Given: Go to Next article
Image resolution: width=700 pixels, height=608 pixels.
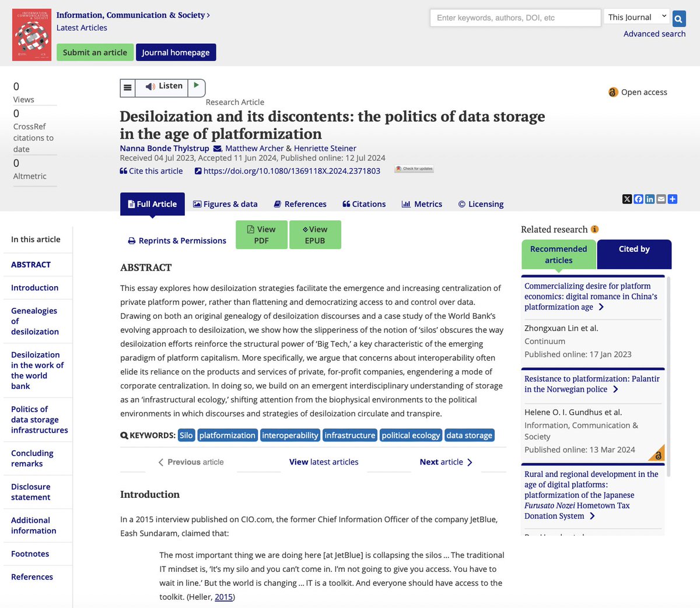Looking at the screenshot, I should pos(446,462).
